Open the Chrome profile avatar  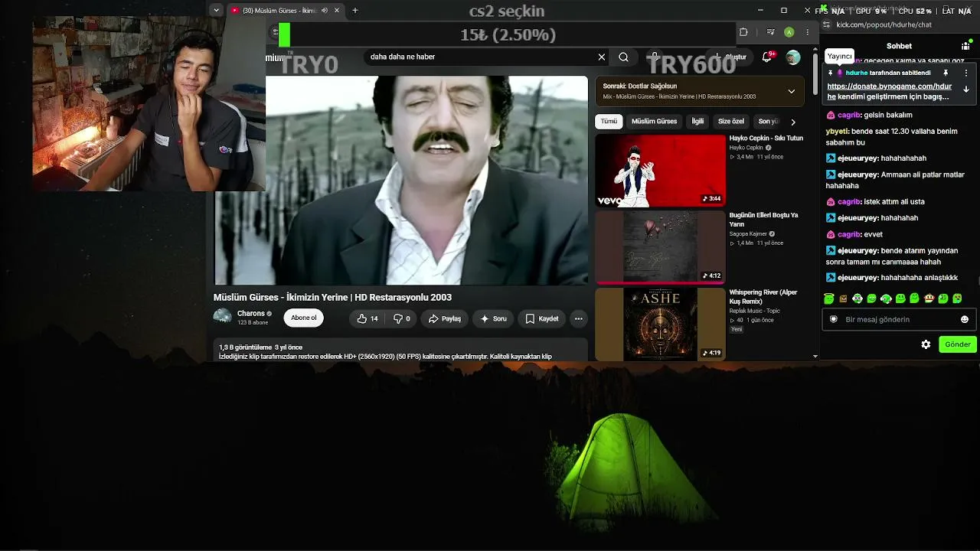click(789, 32)
